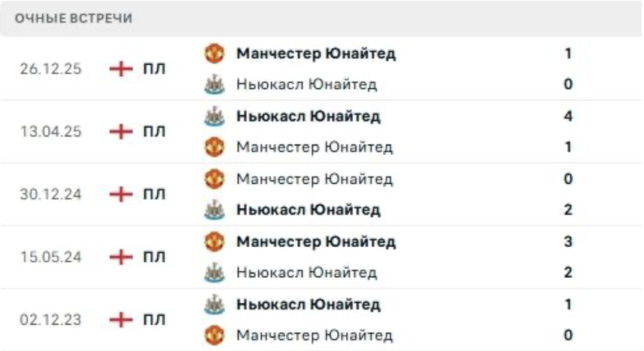
Task: Open Манчестер Юнайтед in 02.12.23 match
Action: pos(314,335)
